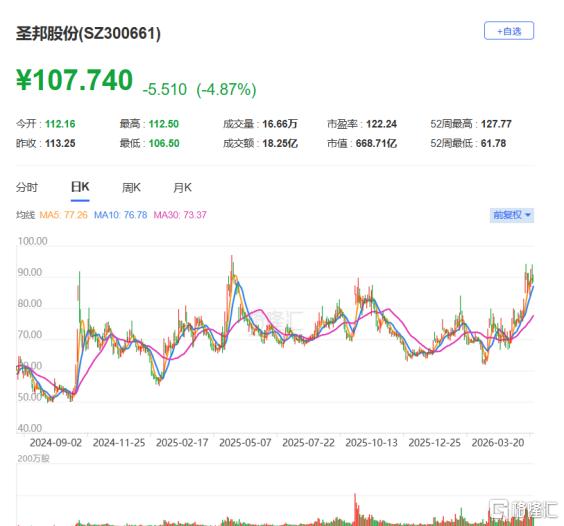Select the 日K daily candlestick tab
Image resolution: width=564 pixels, height=526 pixels.
pyautogui.click(x=80, y=187)
